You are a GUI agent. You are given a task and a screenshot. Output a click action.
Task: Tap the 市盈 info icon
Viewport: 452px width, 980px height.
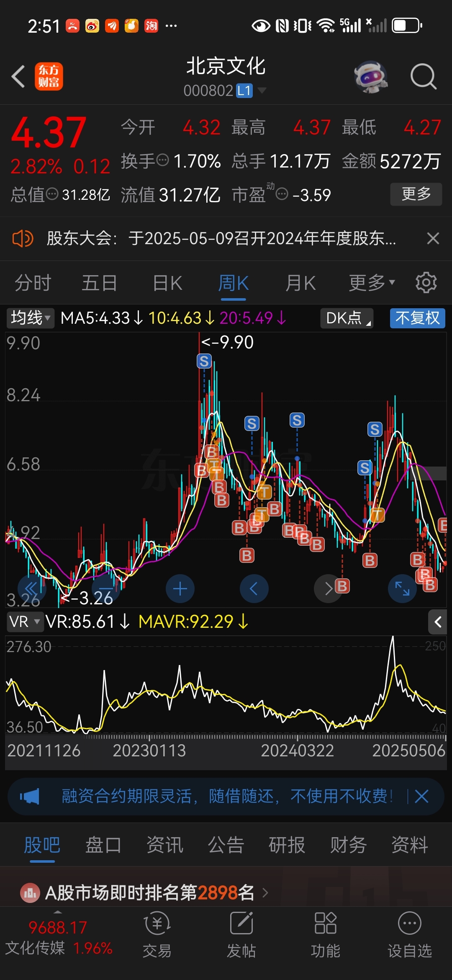(x=282, y=194)
